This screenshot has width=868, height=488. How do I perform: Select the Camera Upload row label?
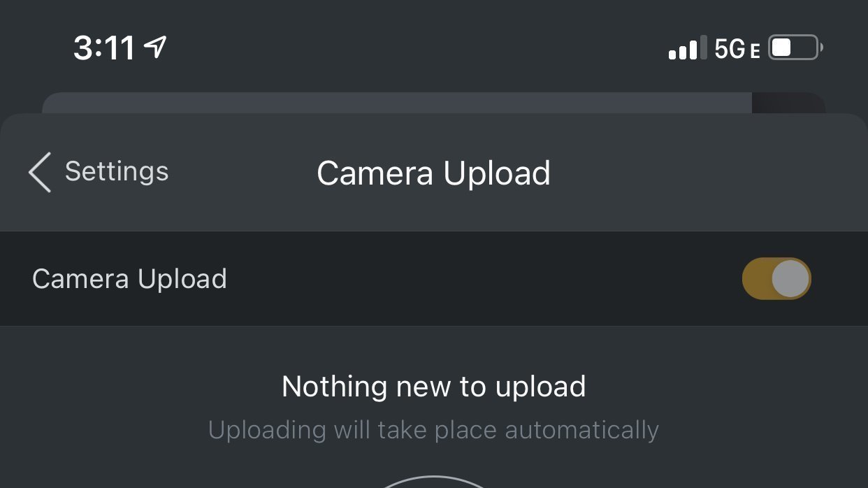point(129,279)
